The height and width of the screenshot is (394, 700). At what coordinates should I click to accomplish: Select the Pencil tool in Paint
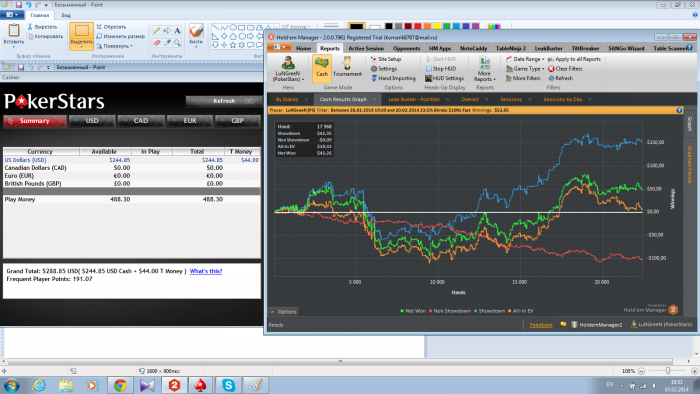pyautogui.click(x=156, y=30)
